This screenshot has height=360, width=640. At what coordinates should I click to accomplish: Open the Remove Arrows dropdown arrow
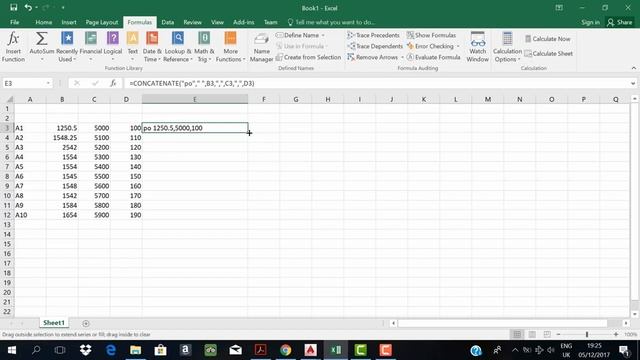point(402,58)
